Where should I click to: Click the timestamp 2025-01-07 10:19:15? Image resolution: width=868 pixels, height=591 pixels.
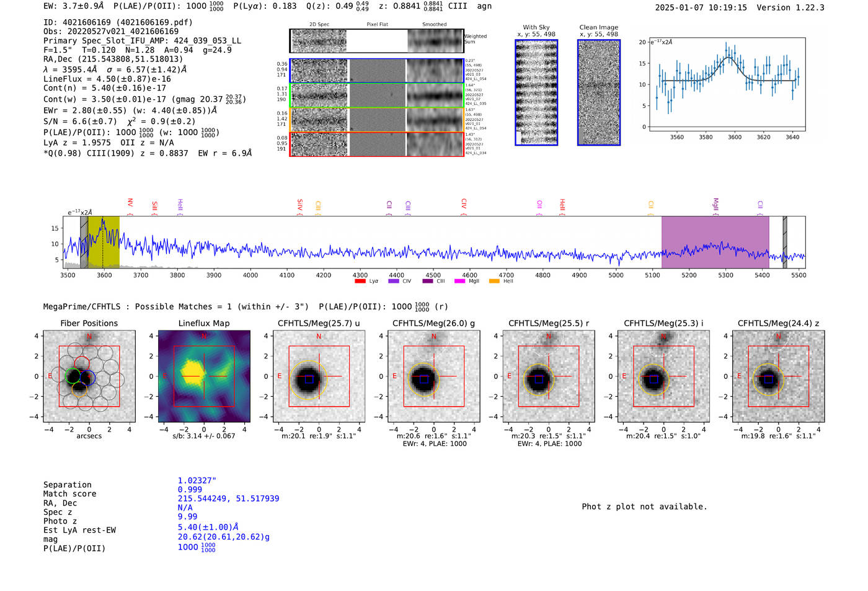pos(701,8)
